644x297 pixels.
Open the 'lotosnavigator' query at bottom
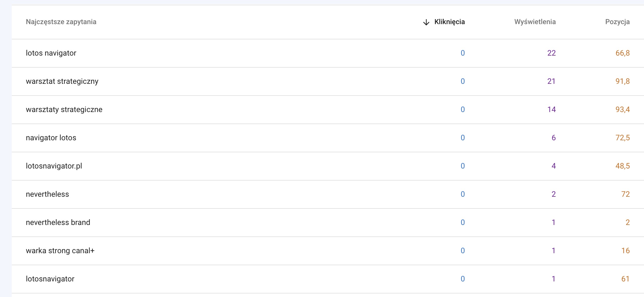[50, 279]
